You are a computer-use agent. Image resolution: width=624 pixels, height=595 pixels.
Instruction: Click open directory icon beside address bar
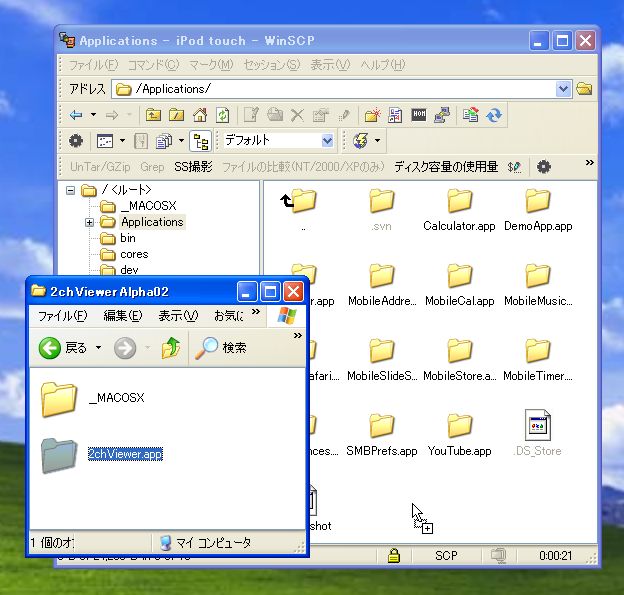pos(584,89)
